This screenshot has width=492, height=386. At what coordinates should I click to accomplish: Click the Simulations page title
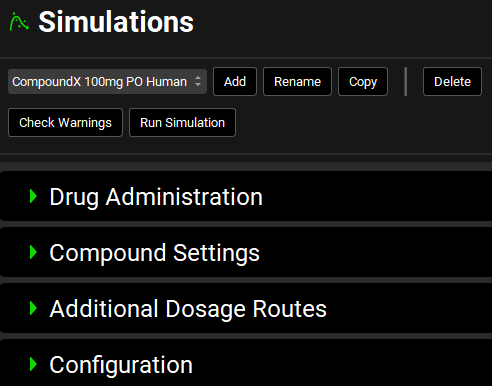point(116,22)
